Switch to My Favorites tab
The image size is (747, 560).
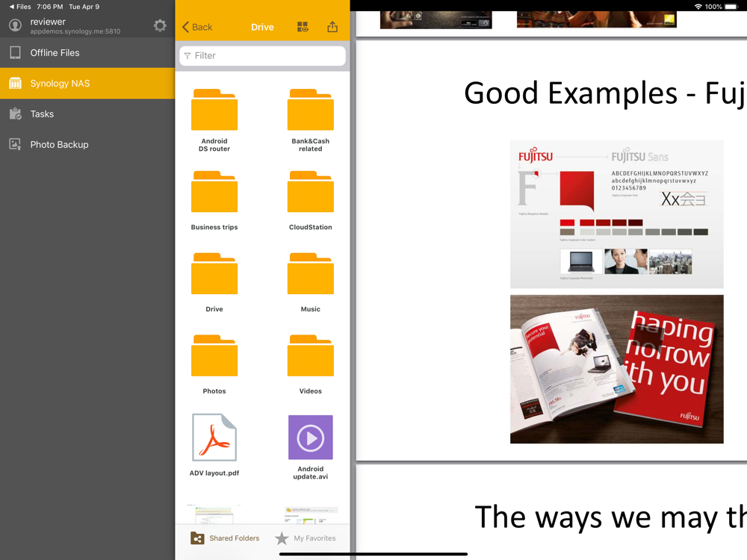pos(306,538)
